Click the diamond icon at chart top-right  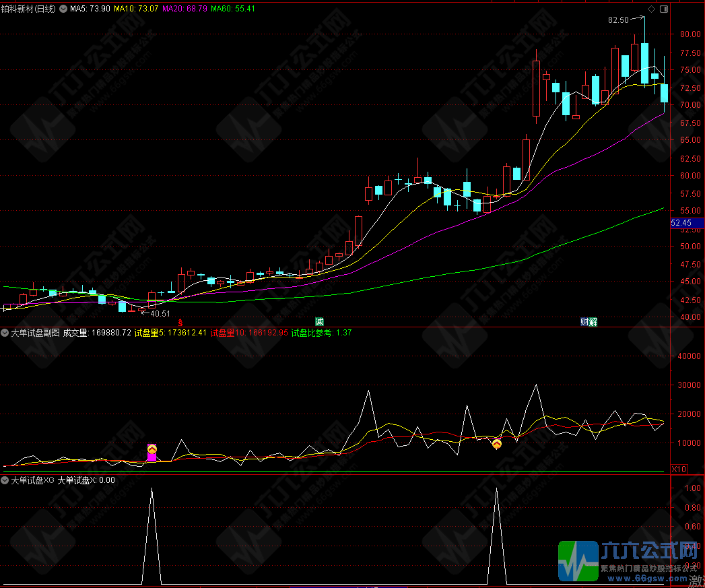651,9
